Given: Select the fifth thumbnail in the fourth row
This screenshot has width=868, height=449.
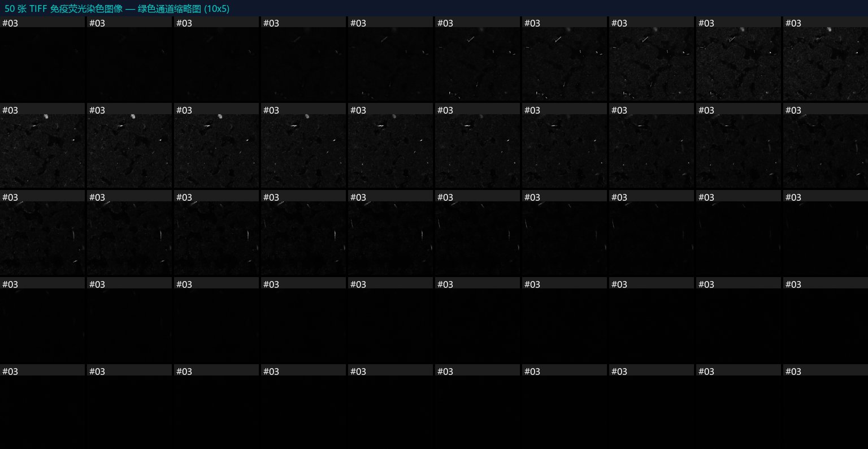Looking at the screenshot, I should point(390,320).
